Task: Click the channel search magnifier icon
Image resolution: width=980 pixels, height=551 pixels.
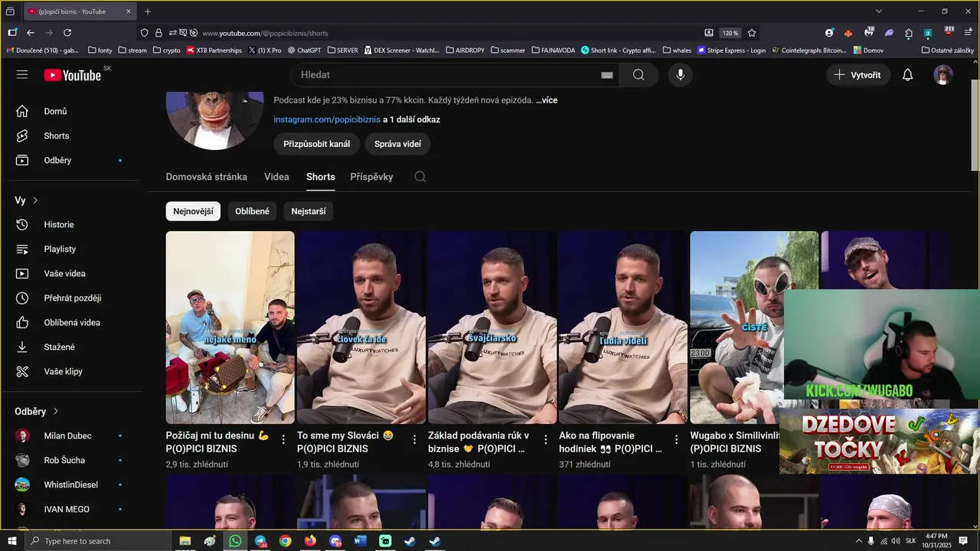Action: point(420,177)
